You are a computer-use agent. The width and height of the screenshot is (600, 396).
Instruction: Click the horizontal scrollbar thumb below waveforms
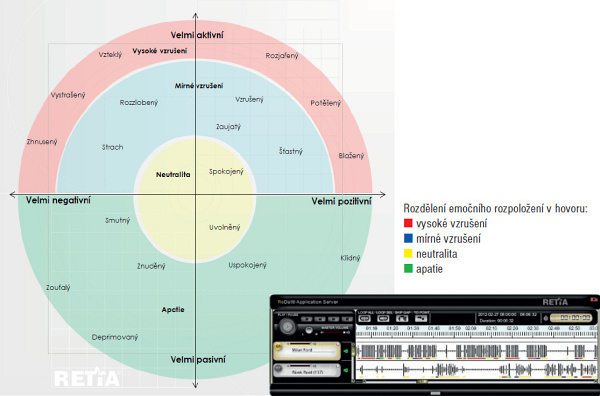point(422,381)
